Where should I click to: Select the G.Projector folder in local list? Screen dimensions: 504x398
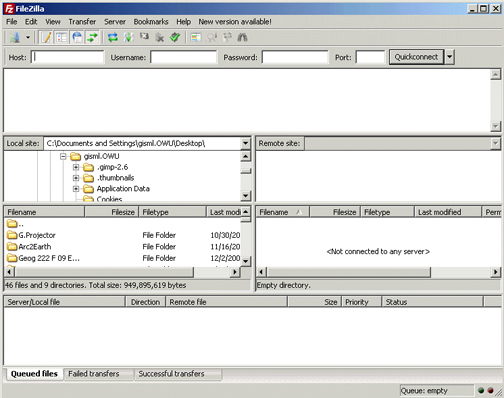click(x=31, y=235)
